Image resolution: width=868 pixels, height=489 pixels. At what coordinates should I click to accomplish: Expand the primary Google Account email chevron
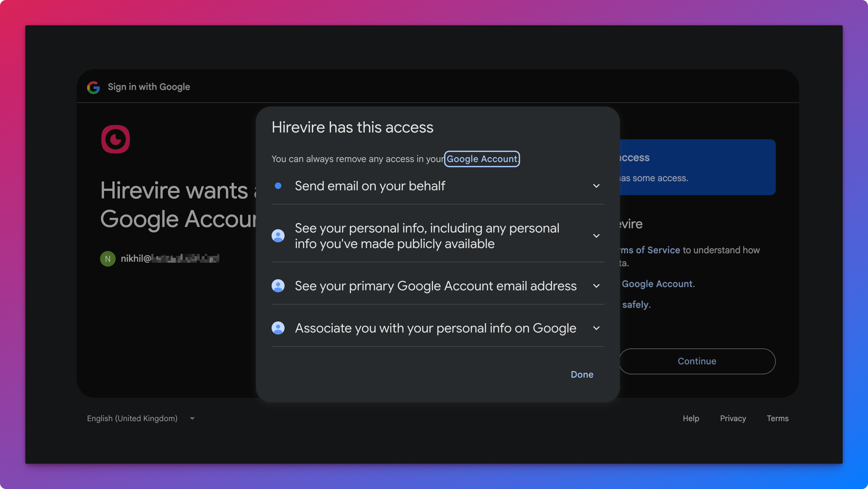click(x=596, y=286)
